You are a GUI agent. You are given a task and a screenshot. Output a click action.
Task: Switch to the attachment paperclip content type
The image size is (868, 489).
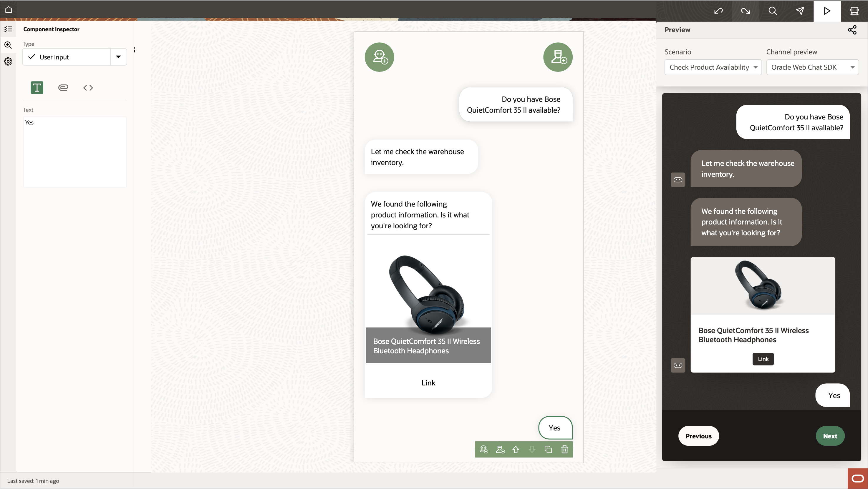click(x=63, y=88)
